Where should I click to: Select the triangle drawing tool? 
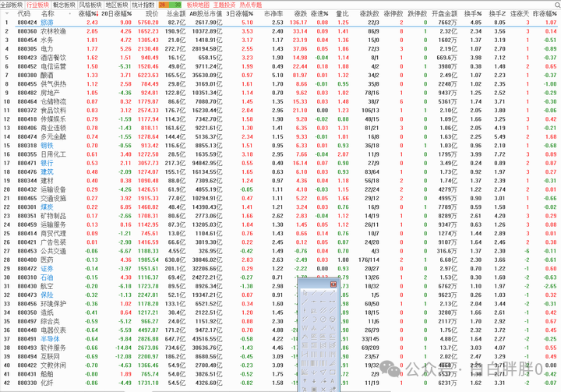tap(323, 372)
